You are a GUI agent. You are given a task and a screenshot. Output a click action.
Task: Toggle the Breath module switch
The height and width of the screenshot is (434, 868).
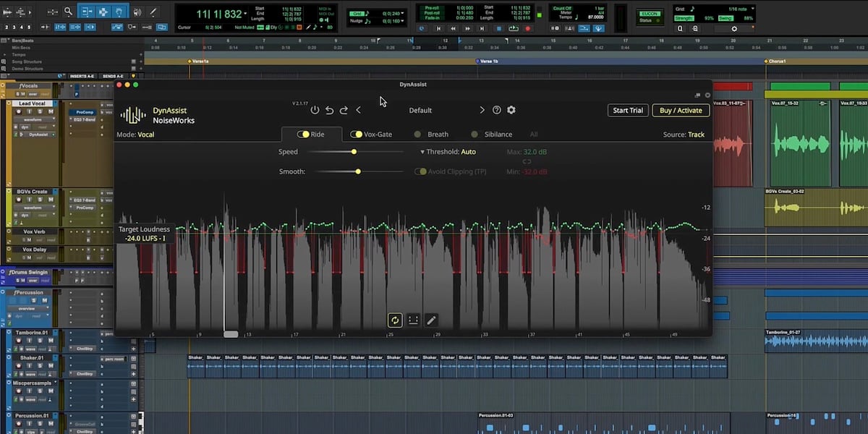pyautogui.click(x=417, y=135)
